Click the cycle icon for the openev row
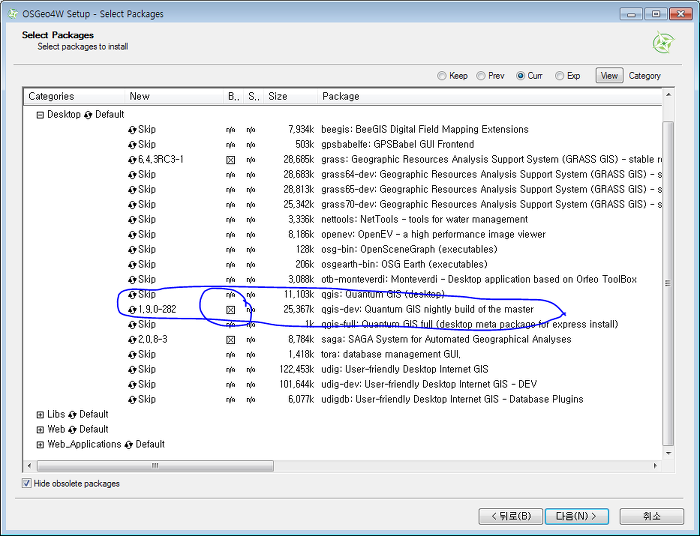 [x=132, y=235]
